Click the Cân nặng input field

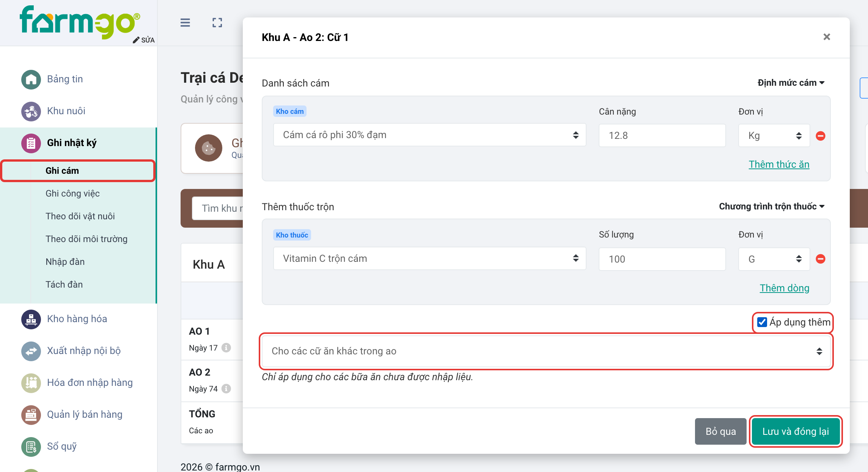(x=662, y=135)
